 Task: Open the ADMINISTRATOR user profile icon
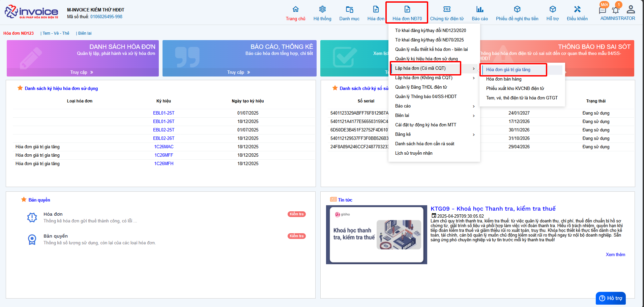point(631,9)
